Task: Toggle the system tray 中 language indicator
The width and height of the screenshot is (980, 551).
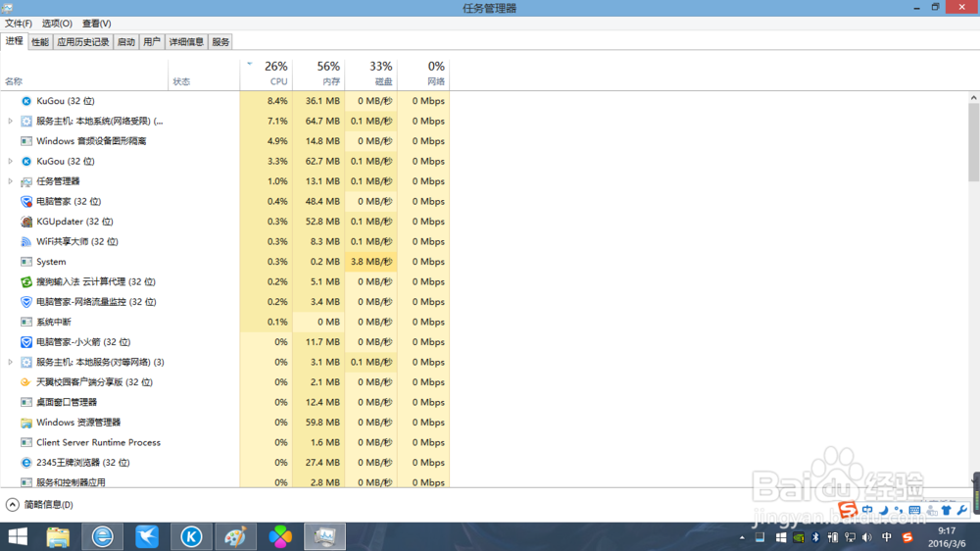Action: 886,537
